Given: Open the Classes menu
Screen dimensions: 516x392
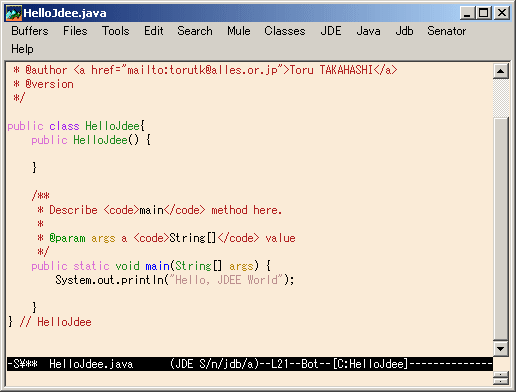Looking at the screenshot, I should (x=285, y=31).
